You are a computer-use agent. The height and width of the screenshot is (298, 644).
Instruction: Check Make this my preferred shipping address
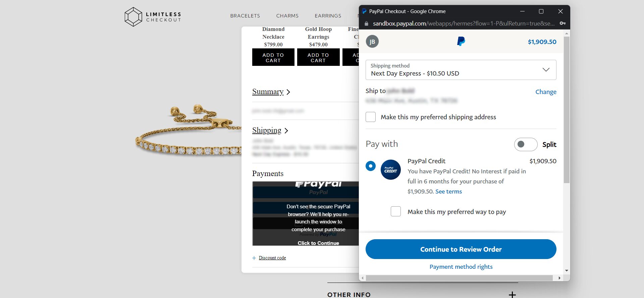click(x=371, y=117)
